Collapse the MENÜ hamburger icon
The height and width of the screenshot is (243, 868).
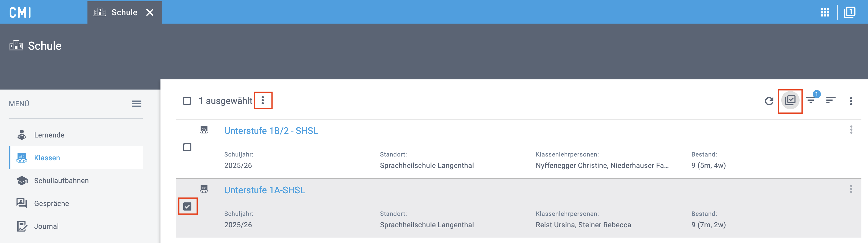[x=136, y=104]
